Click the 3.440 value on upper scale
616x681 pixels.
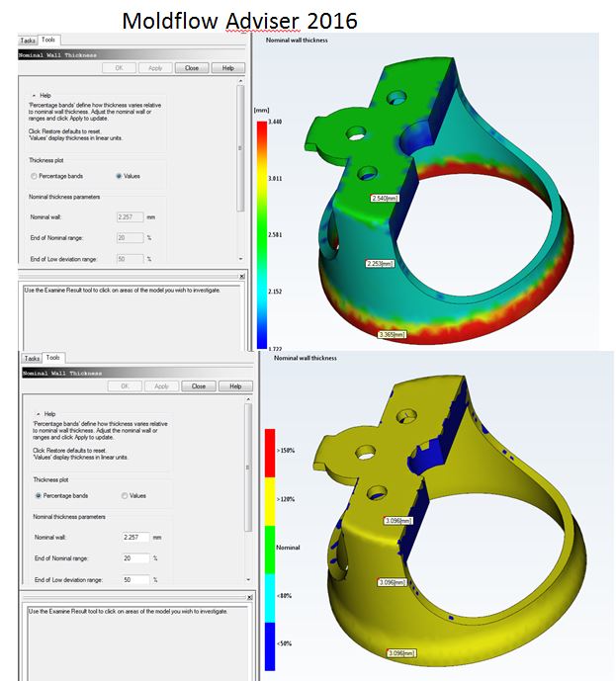pos(275,122)
